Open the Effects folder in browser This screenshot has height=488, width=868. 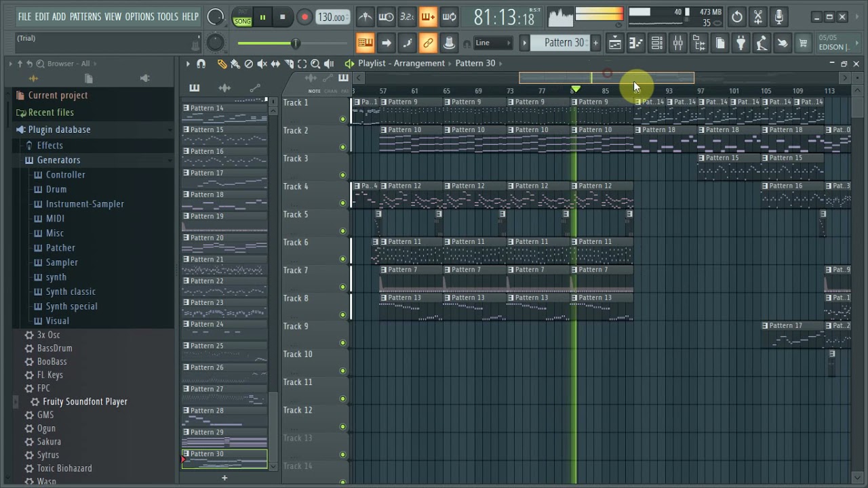[50, 145]
